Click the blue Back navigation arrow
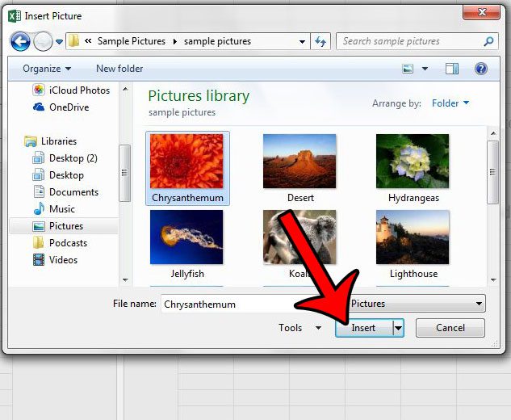This screenshot has width=511, height=420. click(x=20, y=41)
